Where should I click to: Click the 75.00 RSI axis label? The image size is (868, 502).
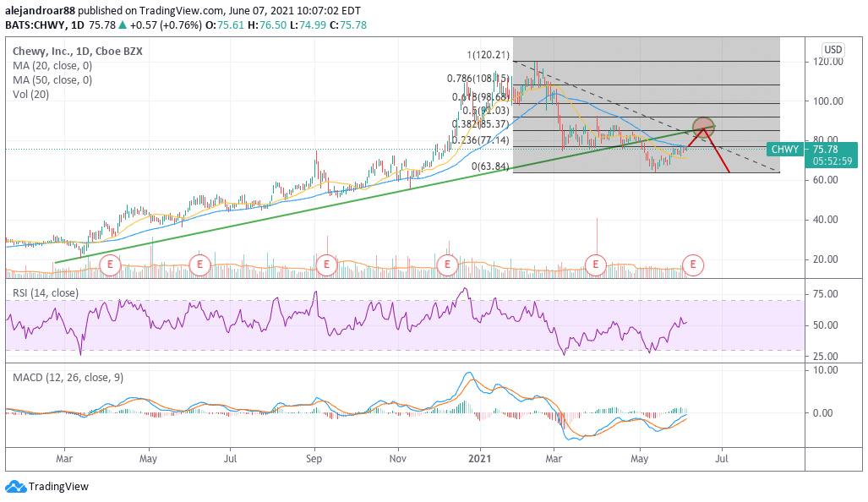click(x=825, y=294)
